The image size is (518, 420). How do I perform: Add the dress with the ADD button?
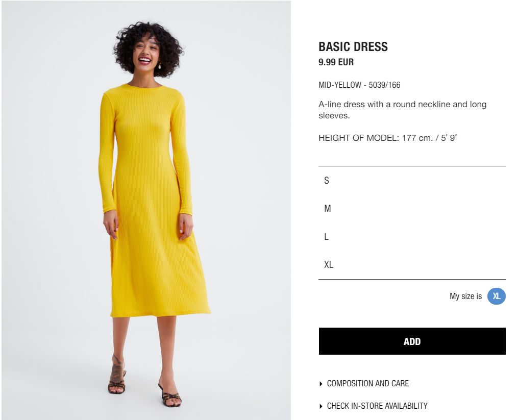pos(412,341)
